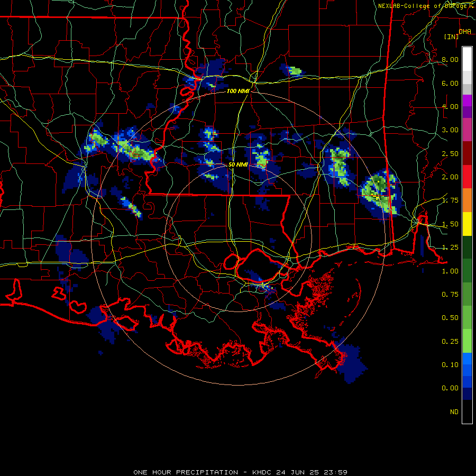The height and width of the screenshot is (476, 476).
Task: Select the bright red legend swatch above 2.00
Action: [467, 177]
